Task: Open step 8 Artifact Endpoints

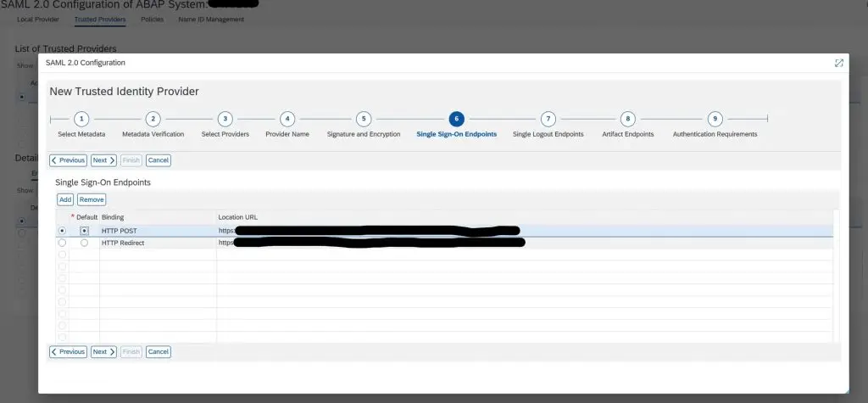Action: click(x=628, y=119)
